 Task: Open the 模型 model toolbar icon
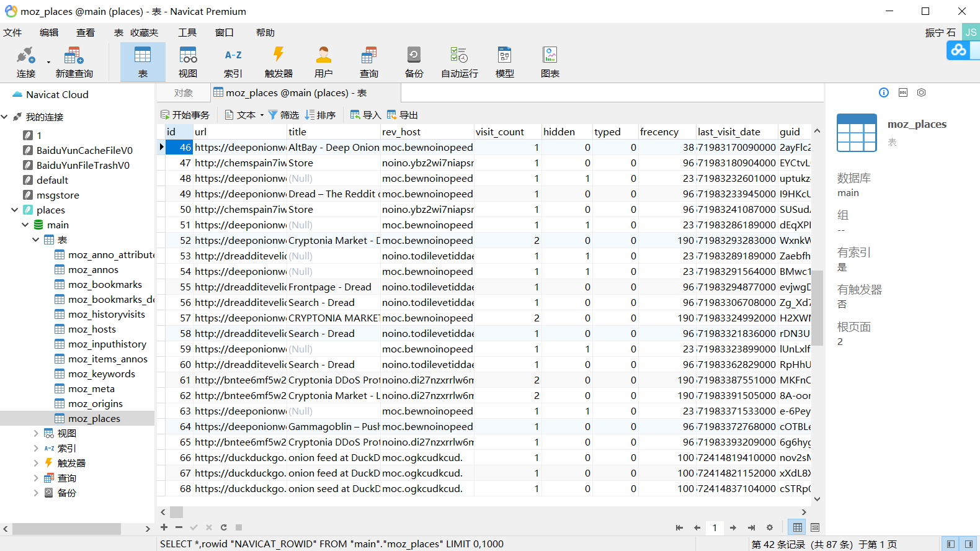(x=505, y=62)
